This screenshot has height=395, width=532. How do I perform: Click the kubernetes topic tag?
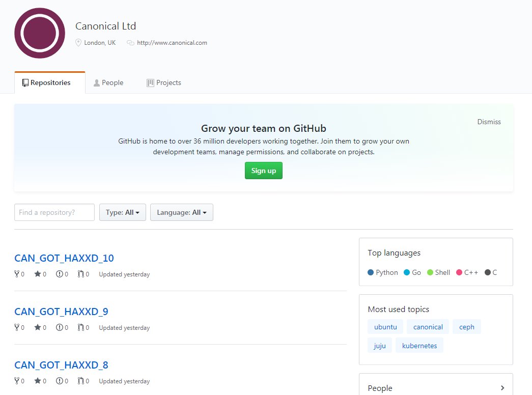(419, 346)
